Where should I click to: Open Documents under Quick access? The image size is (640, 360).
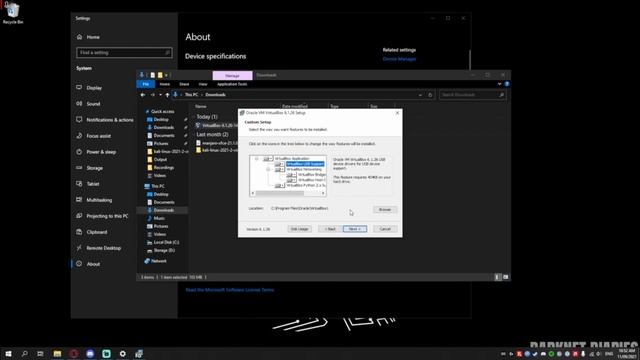tap(164, 136)
